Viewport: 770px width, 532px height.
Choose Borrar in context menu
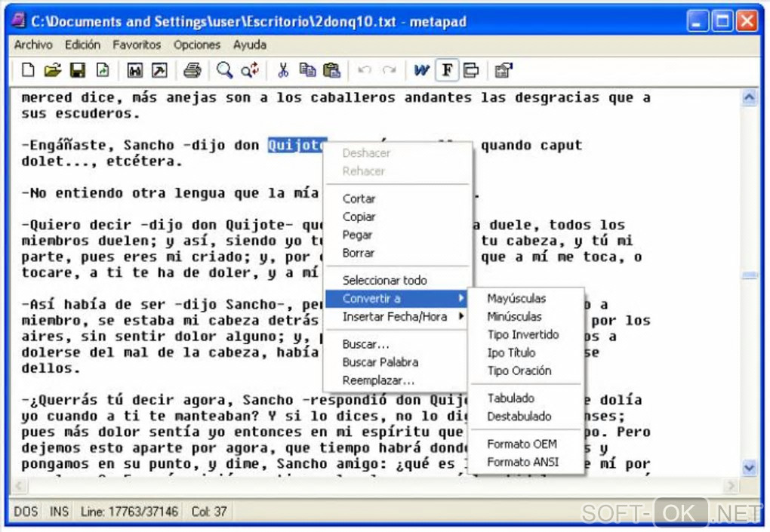coord(397,254)
